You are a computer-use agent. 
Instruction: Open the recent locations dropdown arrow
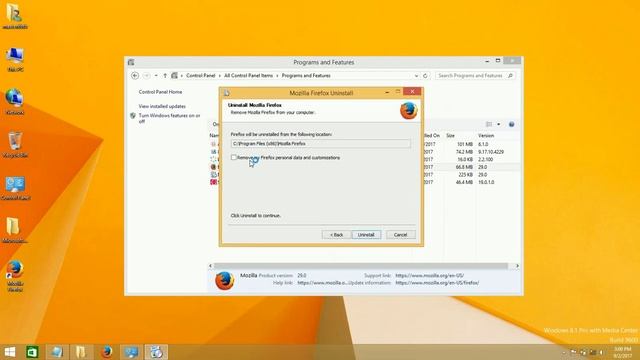point(156,76)
